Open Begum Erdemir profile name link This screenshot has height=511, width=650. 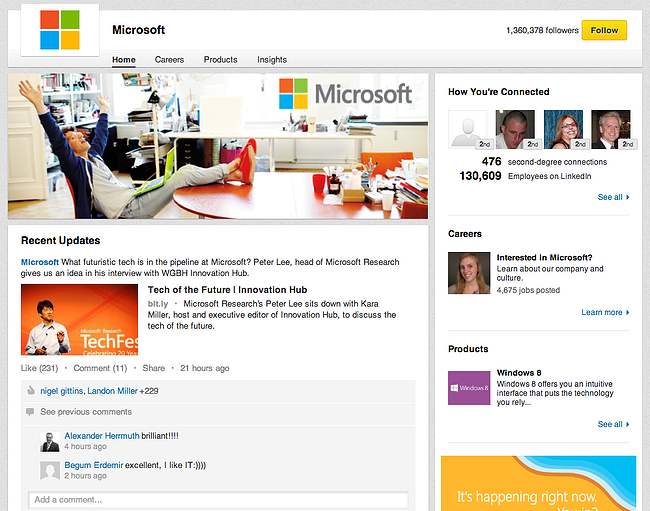[94, 465]
